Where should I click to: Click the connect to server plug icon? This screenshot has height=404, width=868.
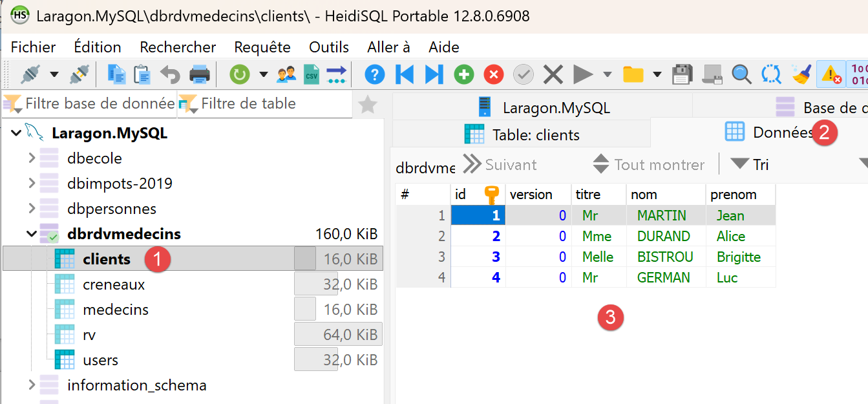(x=30, y=74)
